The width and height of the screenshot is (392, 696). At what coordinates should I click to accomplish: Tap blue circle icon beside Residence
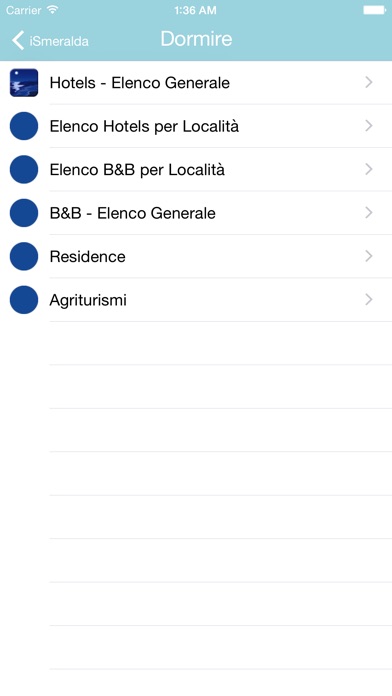(x=24, y=257)
